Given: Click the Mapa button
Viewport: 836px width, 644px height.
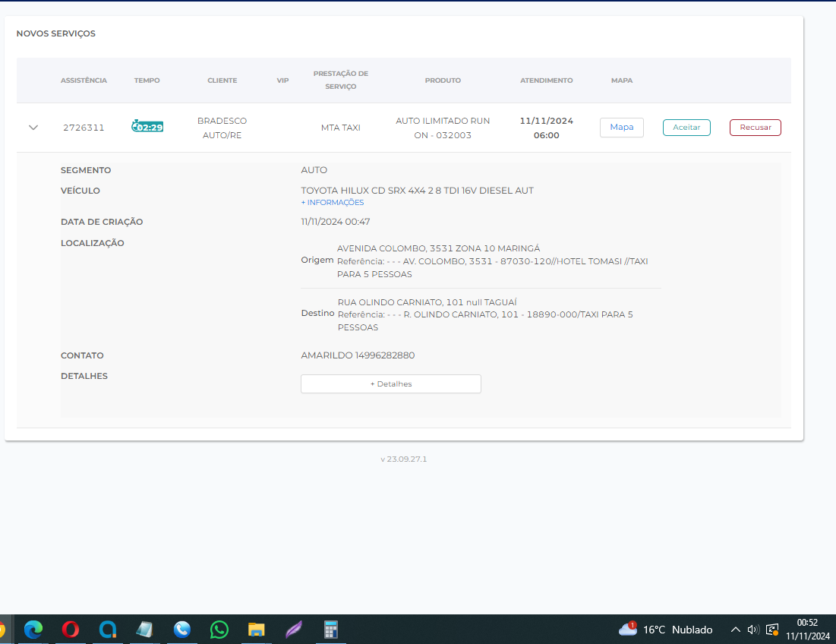Looking at the screenshot, I should click(x=621, y=128).
